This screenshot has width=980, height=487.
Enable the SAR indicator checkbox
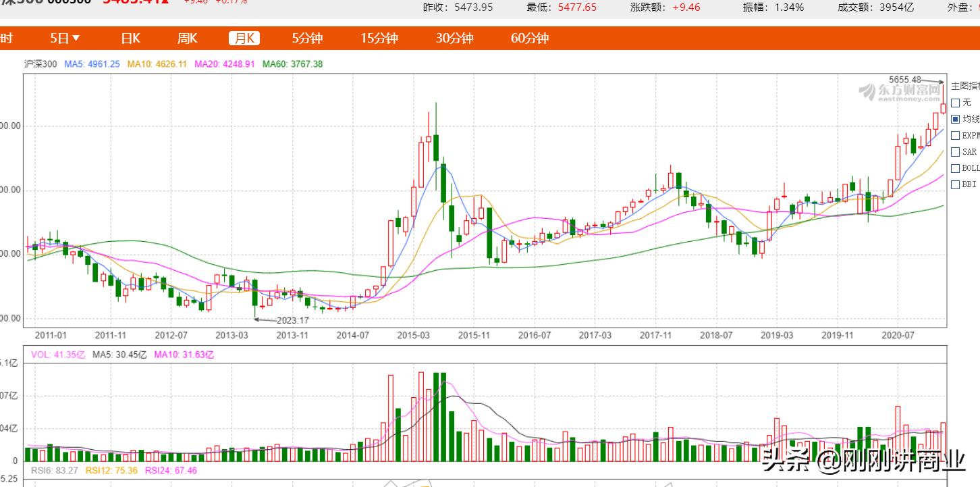955,152
